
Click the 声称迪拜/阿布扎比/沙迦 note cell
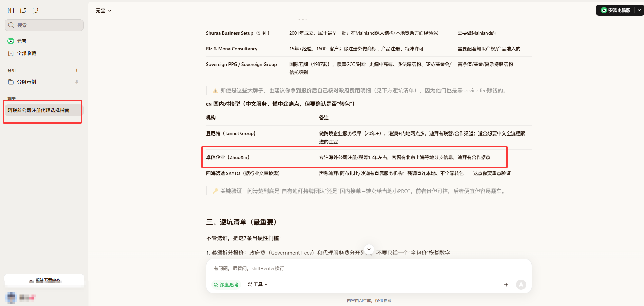(x=415, y=173)
